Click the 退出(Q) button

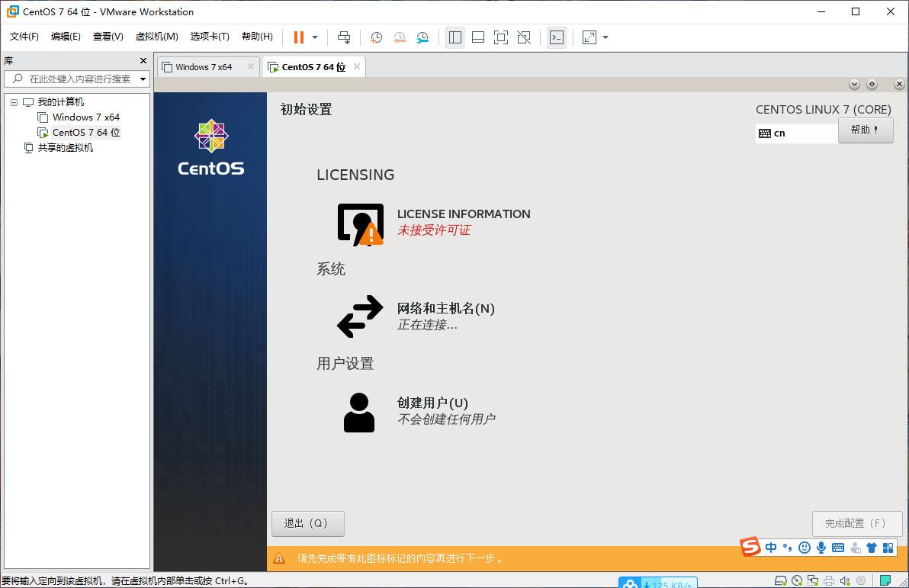click(307, 523)
